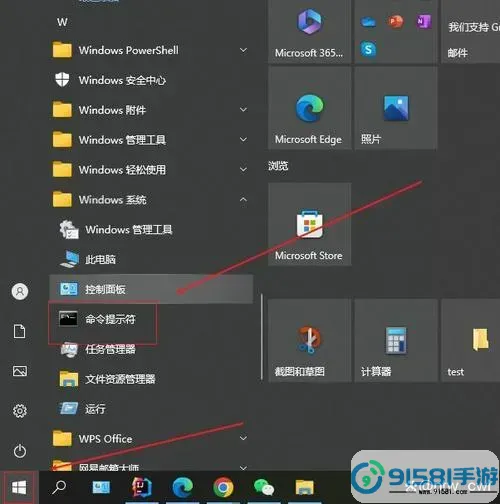
Task: Open 任务管理器 Task Manager entry
Action: (151, 349)
